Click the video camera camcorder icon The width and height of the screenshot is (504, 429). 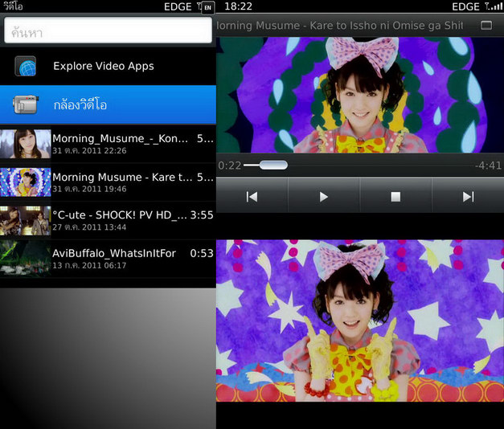coord(26,104)
